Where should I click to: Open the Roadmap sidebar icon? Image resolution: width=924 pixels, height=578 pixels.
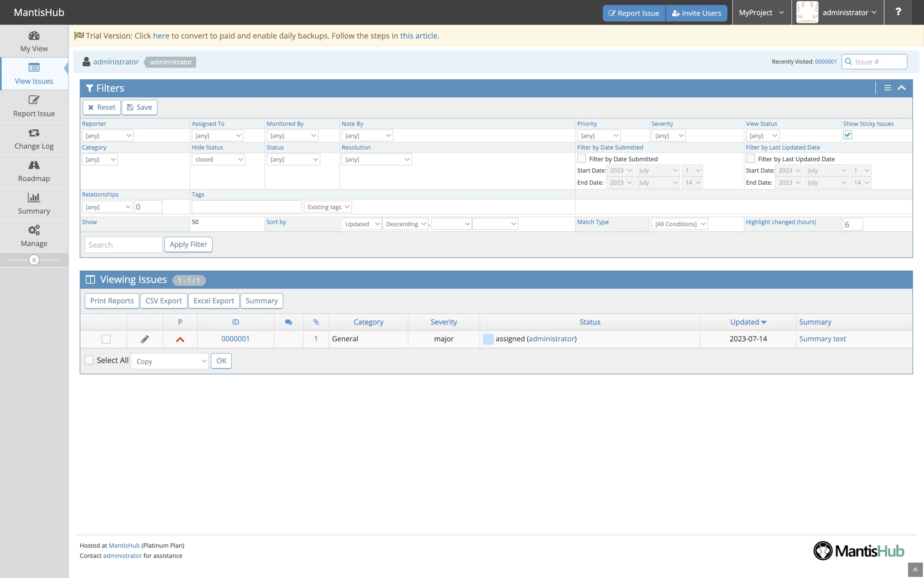(x=34, y=165)
